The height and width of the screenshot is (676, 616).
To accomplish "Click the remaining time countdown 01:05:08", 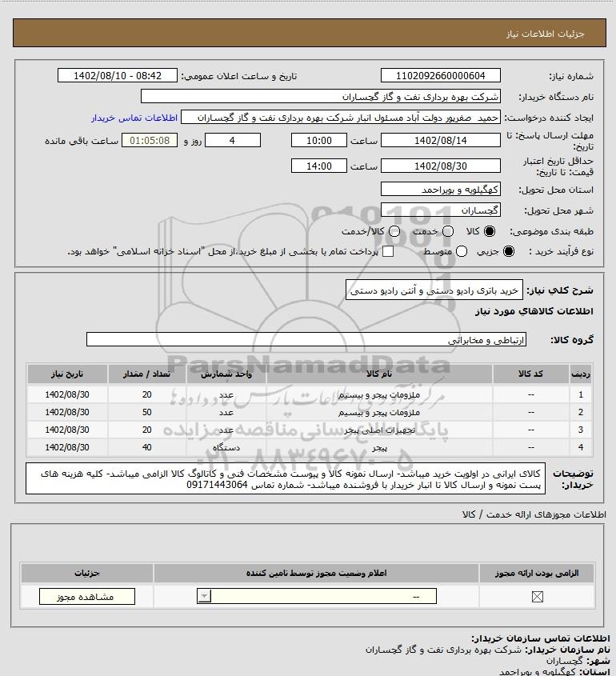I will point(150,140).
